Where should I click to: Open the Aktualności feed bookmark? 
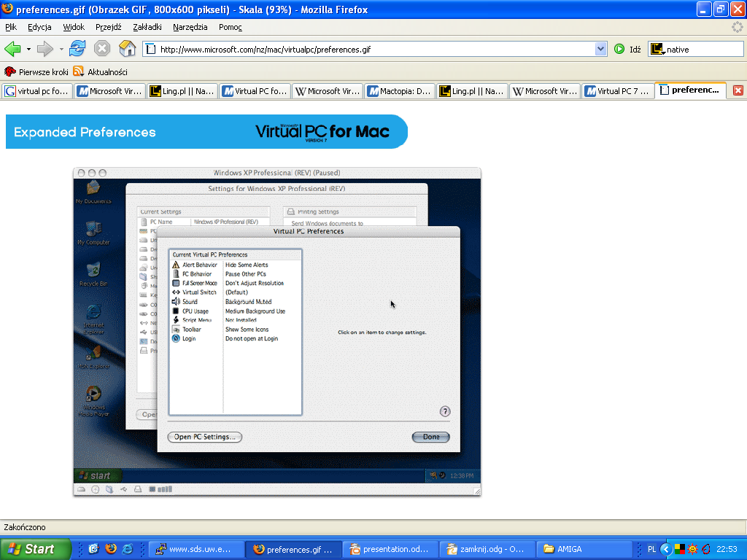coord(101,72)
